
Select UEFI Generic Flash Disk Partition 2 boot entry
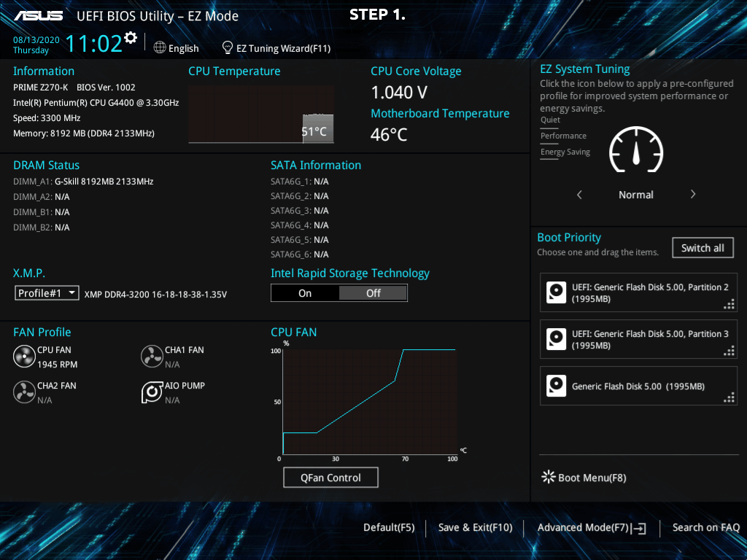point(638,293)
